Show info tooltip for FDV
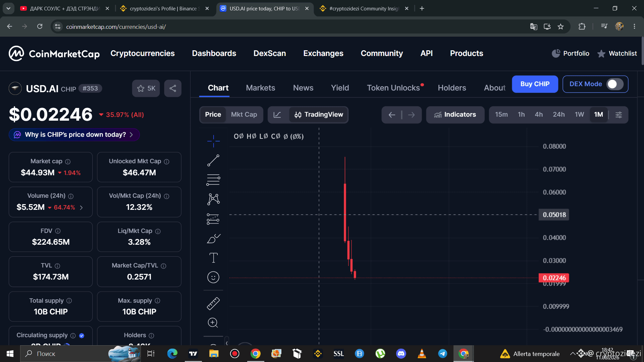The height and width of the screenshot is (362, 644). (x=58, y=231)
